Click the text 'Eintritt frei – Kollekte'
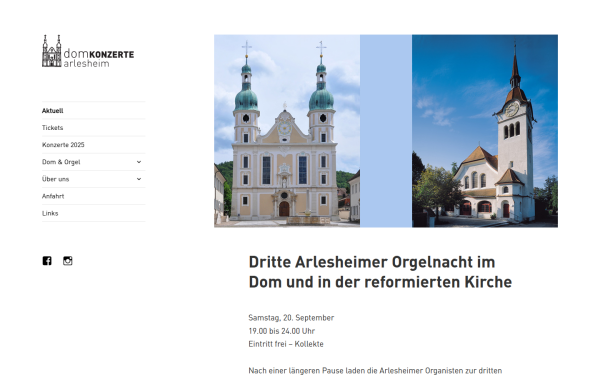 [286, 344]
